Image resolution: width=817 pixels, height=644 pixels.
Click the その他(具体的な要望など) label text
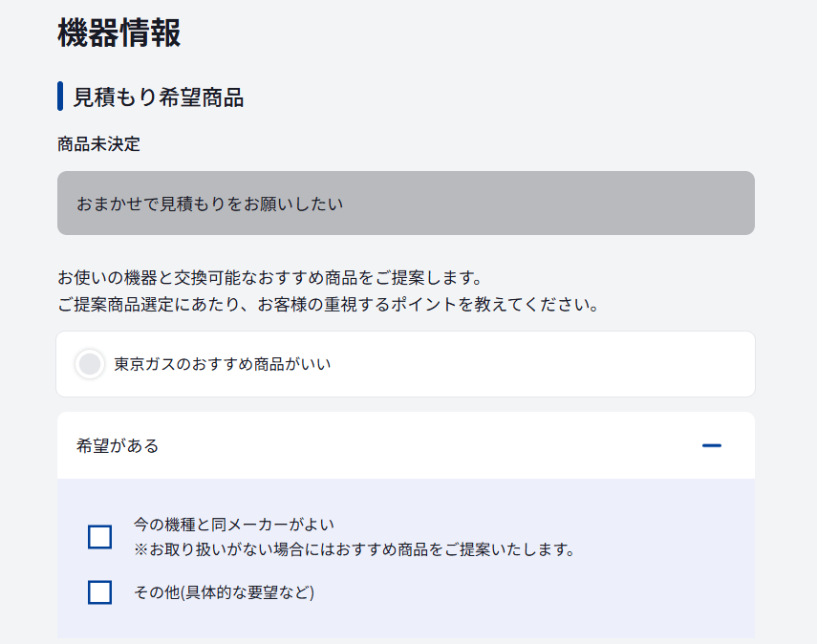pyautogui.click(x=224, y=592)
